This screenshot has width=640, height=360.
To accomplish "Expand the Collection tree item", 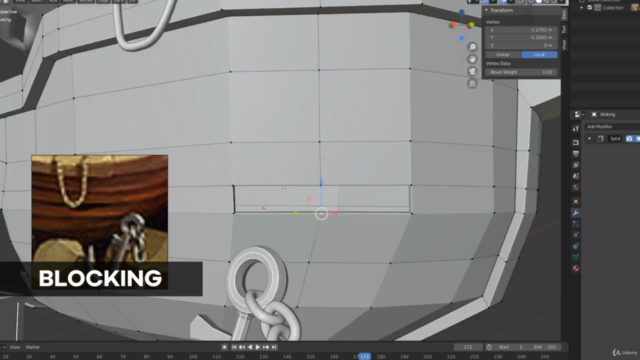I will point(582,7).
